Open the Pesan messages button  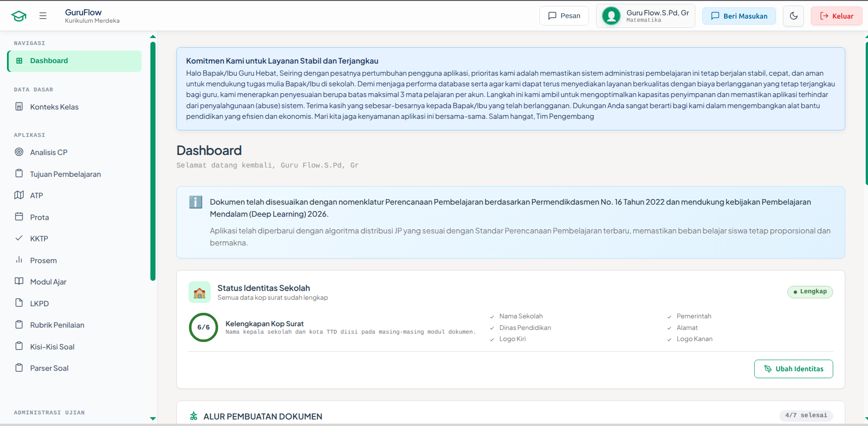pyautogui.click(x=564, y=16)
